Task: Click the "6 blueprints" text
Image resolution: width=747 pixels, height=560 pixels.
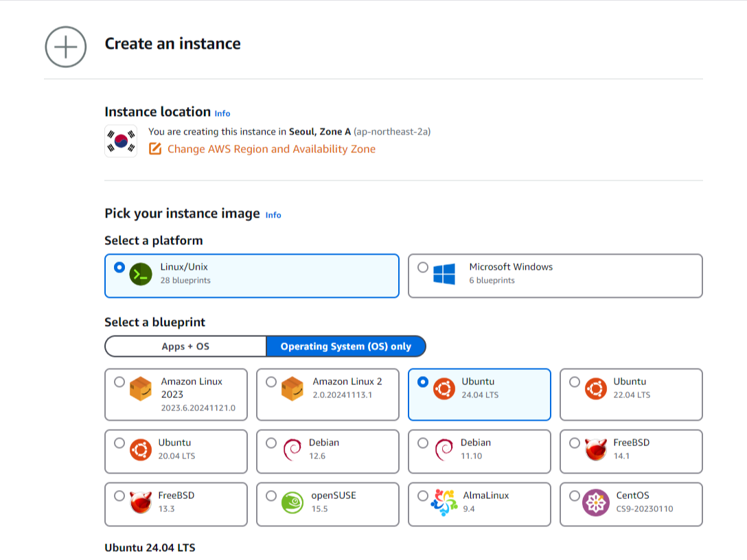Action: tap(492, 281)
